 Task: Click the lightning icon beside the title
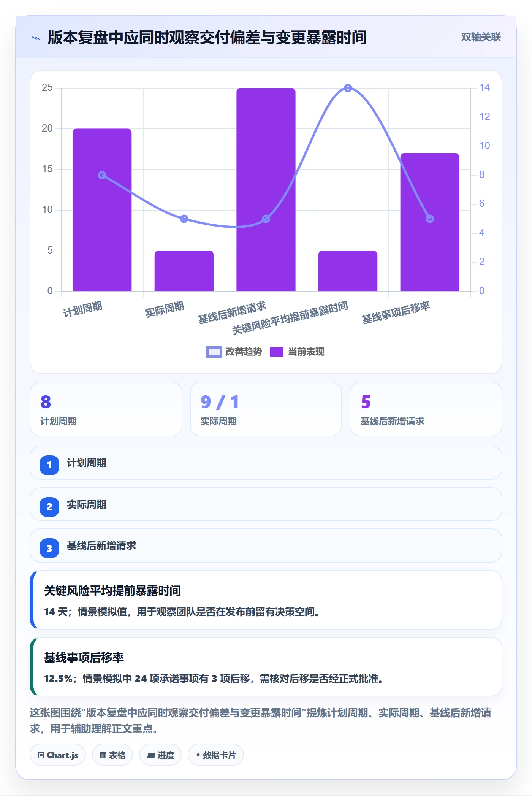[36, 38]
